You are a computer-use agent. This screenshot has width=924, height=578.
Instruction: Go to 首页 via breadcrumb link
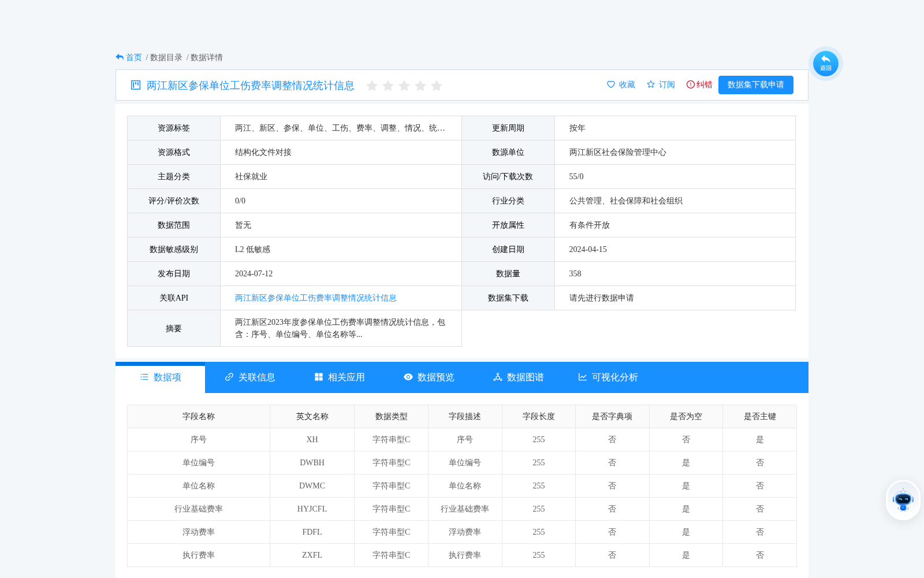point(134,57)
